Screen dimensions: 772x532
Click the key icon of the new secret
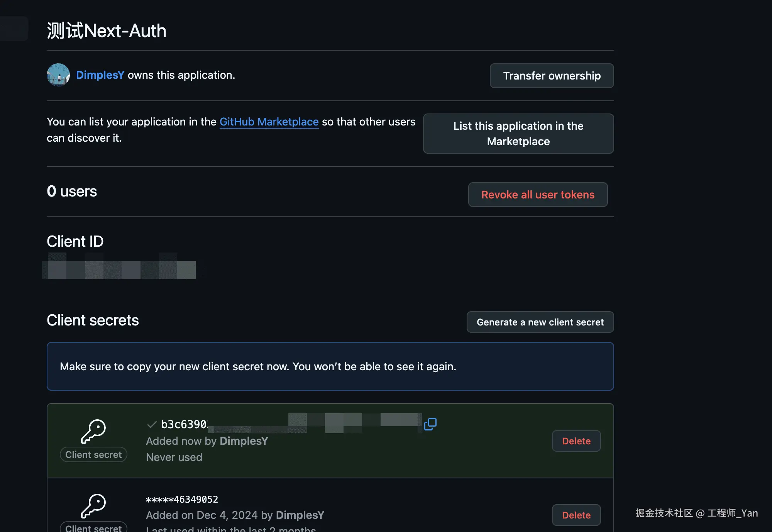click(93, 431)
